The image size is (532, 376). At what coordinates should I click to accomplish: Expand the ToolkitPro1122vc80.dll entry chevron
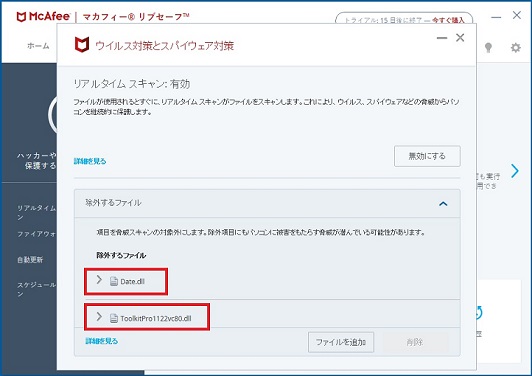coord(99,317)
